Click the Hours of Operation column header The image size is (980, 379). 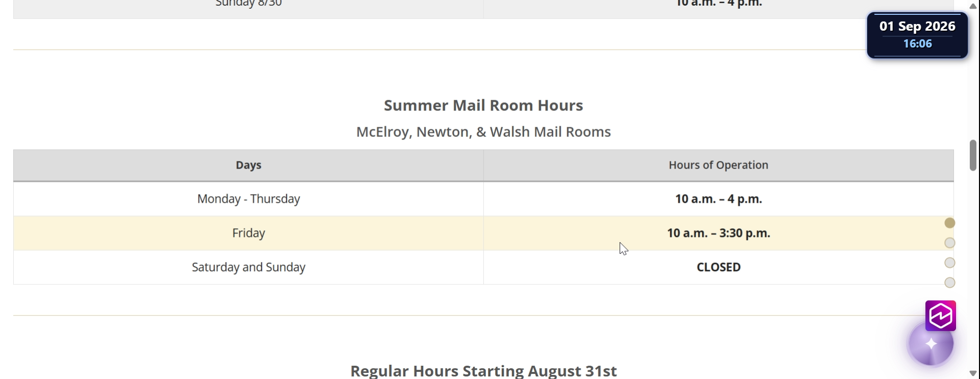[718, 165]
